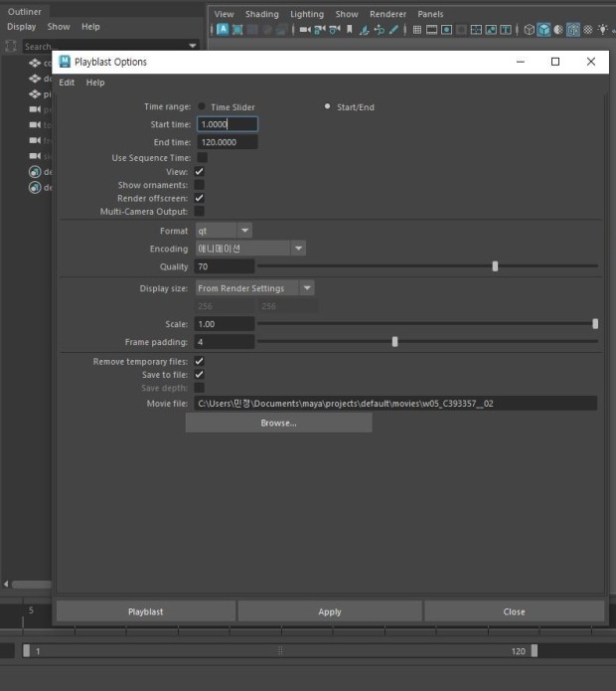Click the Image Plane icon
Screen dimensions: 616x691
(x=365, y=30)
